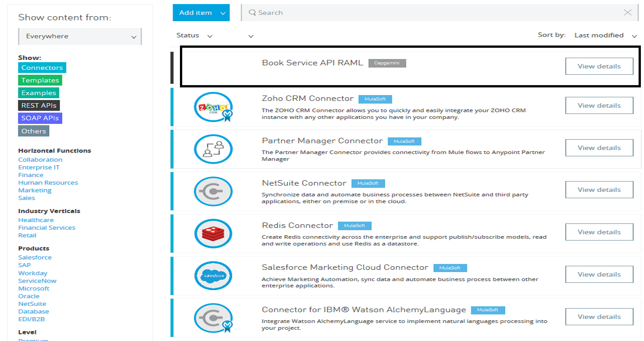This screenshot has height=341, width=644.
Task: Click the Redis Connector logo icon
Action: pos(213,233)
